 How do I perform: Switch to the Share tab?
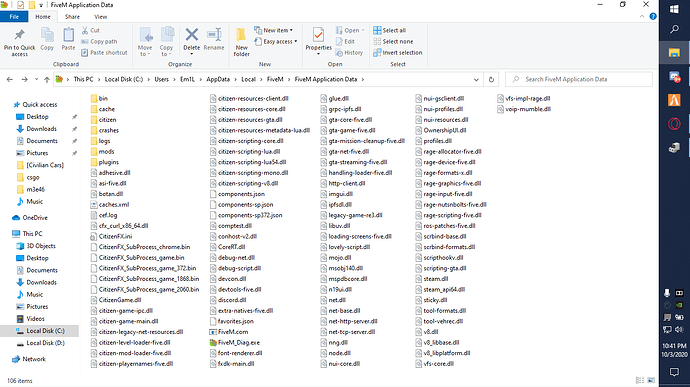72,17
